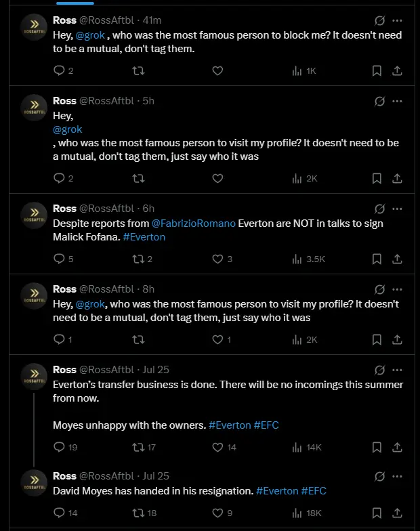Image resolution: width=420 pixels, height=531 pixels.
Task: Bookmark the Malick Fofana tweet
Action: (377, 259)
